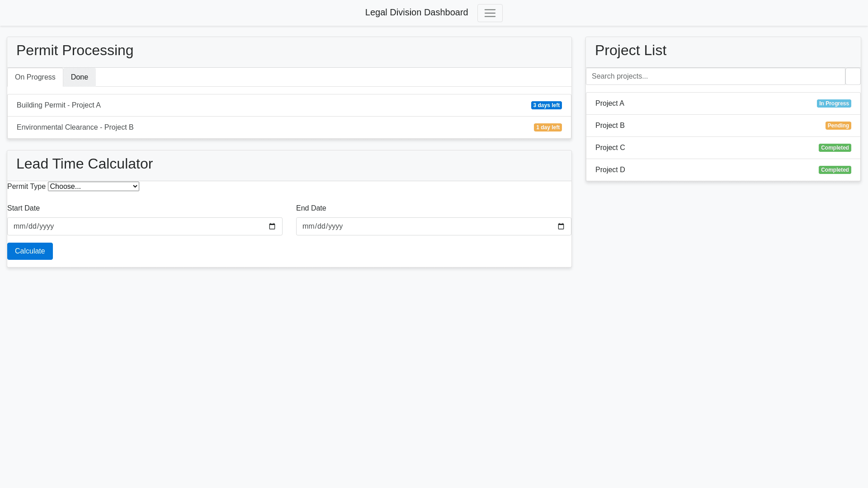
Task: Select the On Progress tab
Action: tap(35, 77)
